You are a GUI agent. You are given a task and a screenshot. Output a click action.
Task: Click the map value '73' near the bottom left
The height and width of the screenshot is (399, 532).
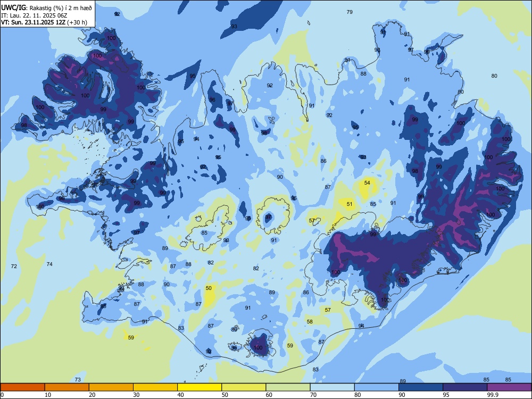point(78,380)
